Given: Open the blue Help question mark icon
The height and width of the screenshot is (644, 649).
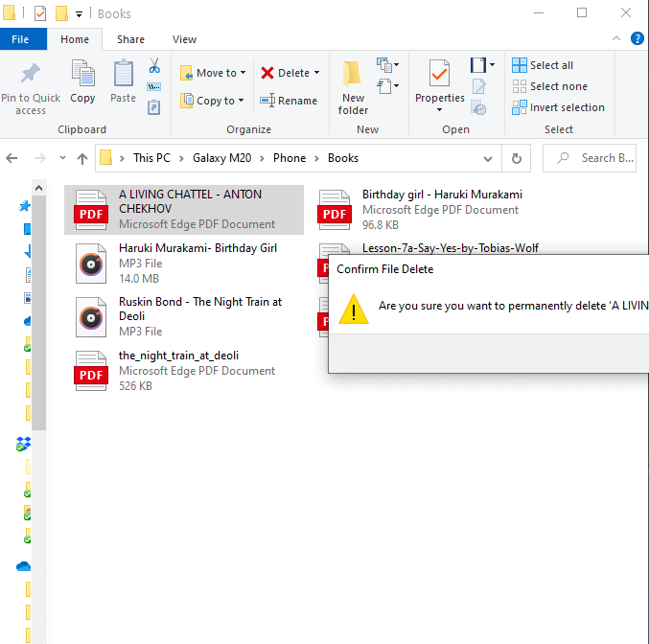Looking at the screenshot, I should [637, 39].
